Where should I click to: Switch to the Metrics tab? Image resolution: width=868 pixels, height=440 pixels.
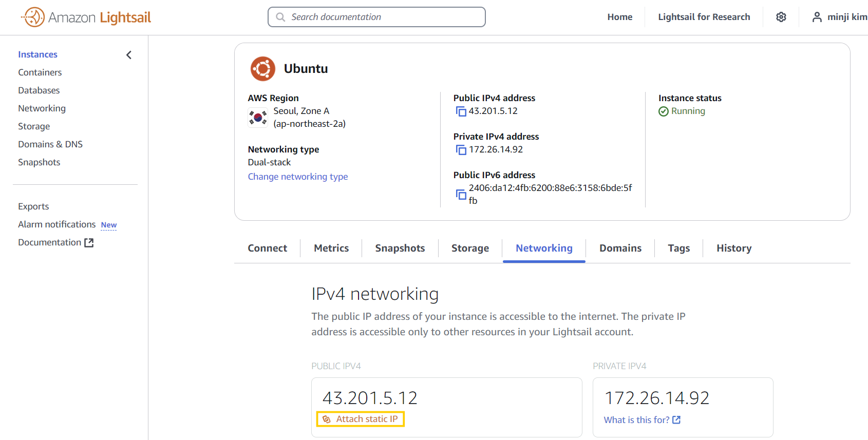(x=331, y=248)
